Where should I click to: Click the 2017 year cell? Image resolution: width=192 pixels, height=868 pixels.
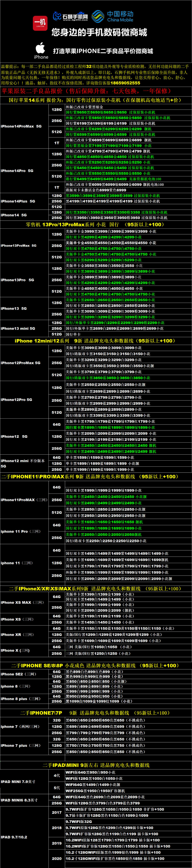click(x=57, y=812)
